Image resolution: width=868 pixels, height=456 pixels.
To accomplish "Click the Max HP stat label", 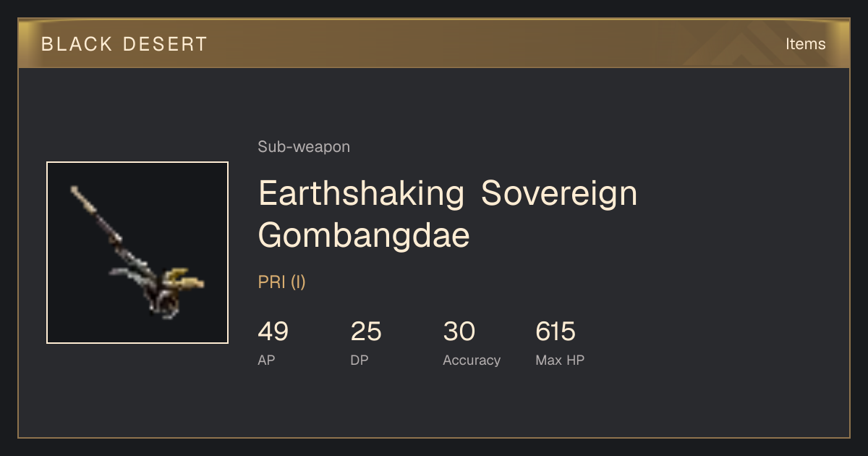I will (560, 360).
